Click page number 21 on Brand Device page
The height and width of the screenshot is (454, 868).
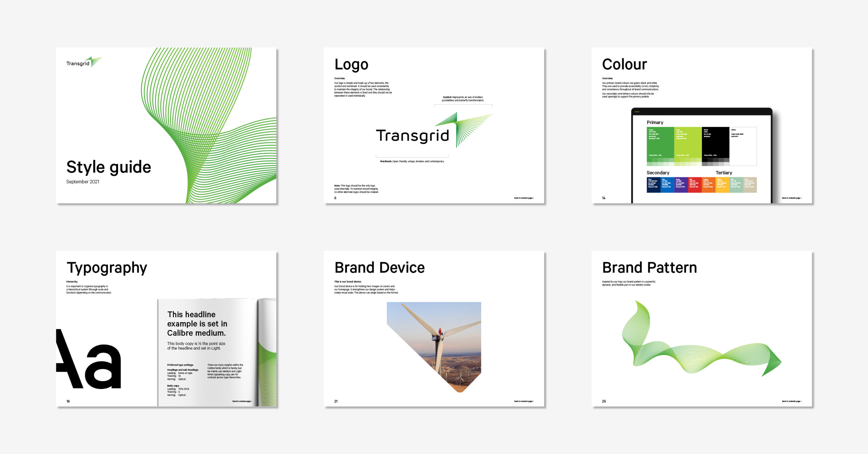point(336,401)
